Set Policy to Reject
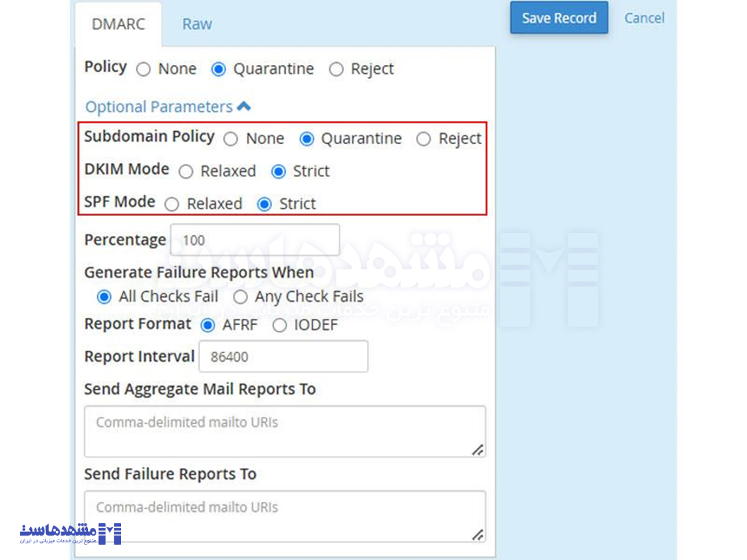The height and width of the screenshot is (560, 747). coord(336,69)
